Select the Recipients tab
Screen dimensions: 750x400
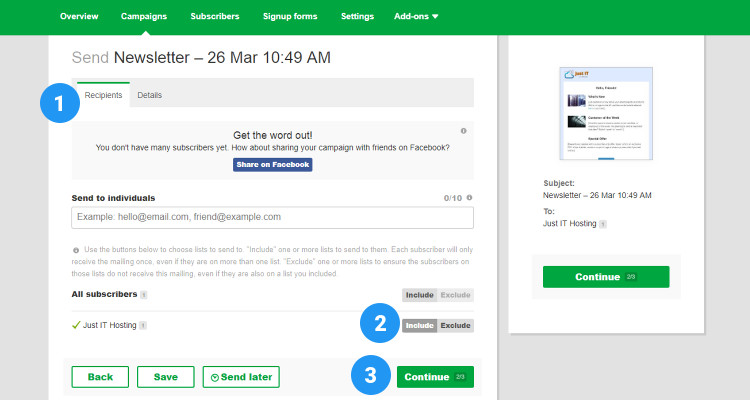click(103, 95)
